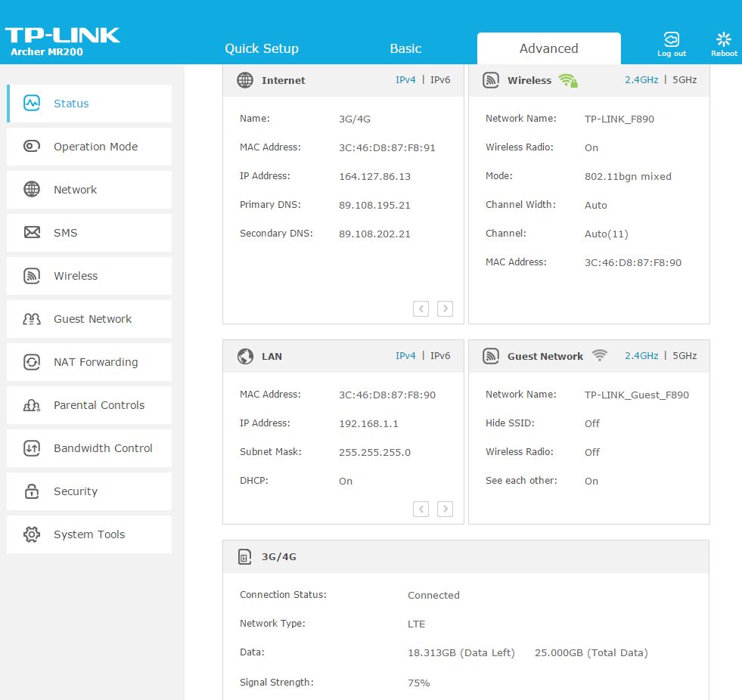
Task: Show 5GHz info in Wireless panel
Action: pos(685,80)
